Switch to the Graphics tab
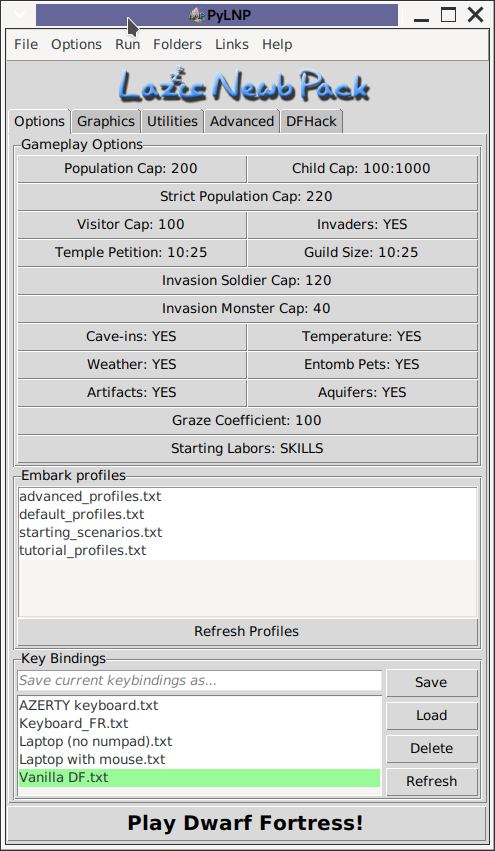 pyautogui.click(x=106, y=121)
